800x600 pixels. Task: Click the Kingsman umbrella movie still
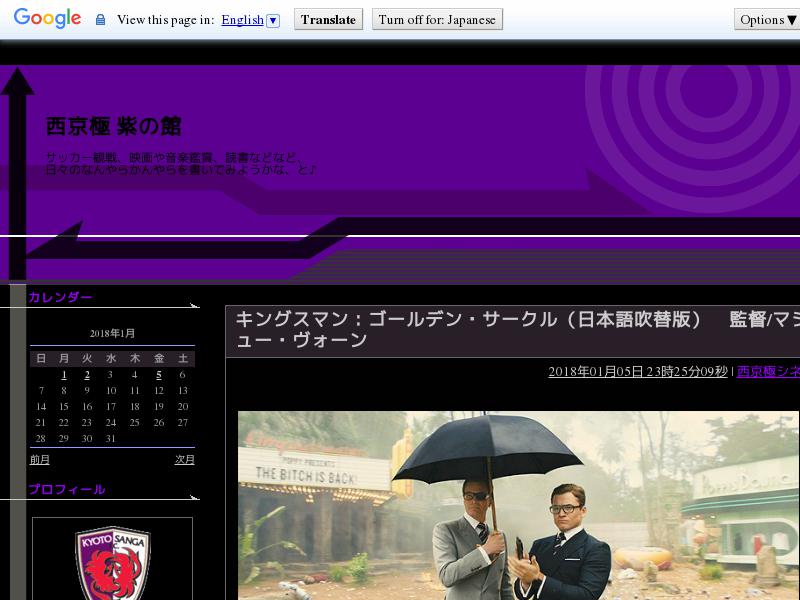click(518, 505)
